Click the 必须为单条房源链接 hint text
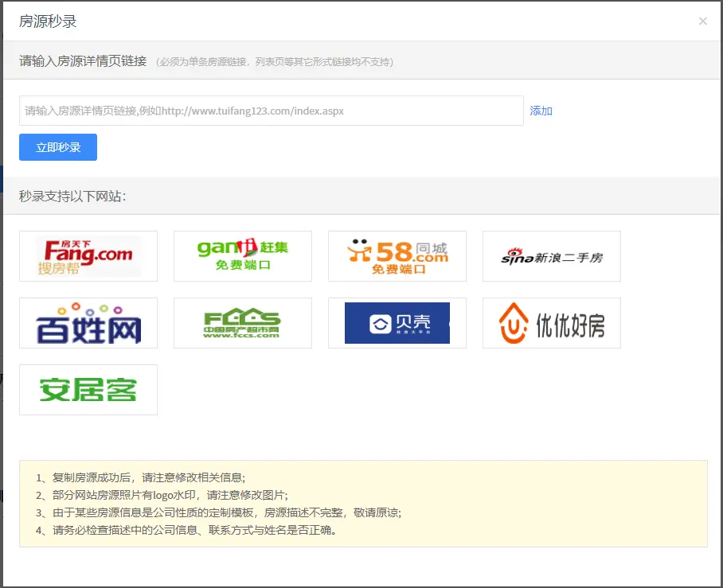The height and width of the screenshot is (588, 723). click(x=275, y=62)
